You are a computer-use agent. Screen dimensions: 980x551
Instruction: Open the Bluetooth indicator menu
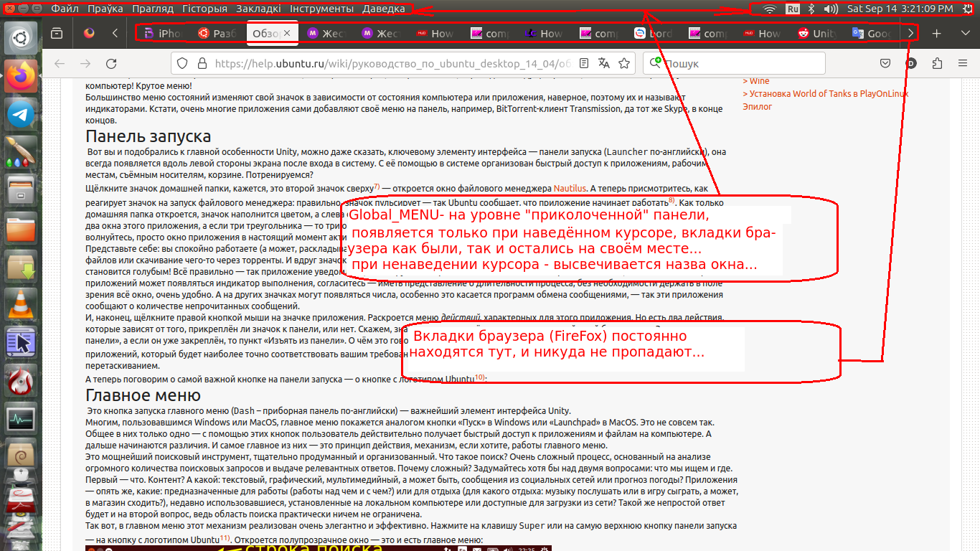pyautogui.click(x=811, y=9)
